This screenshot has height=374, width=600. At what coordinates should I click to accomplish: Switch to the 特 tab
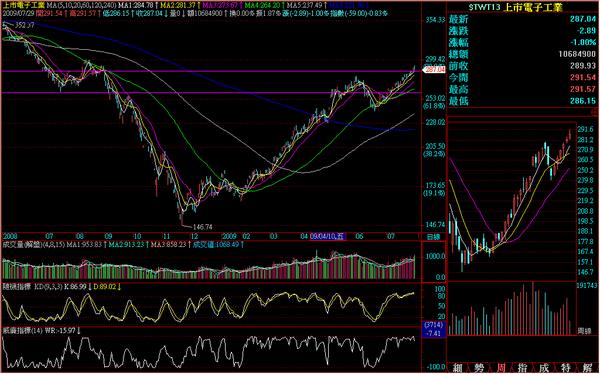566,368
